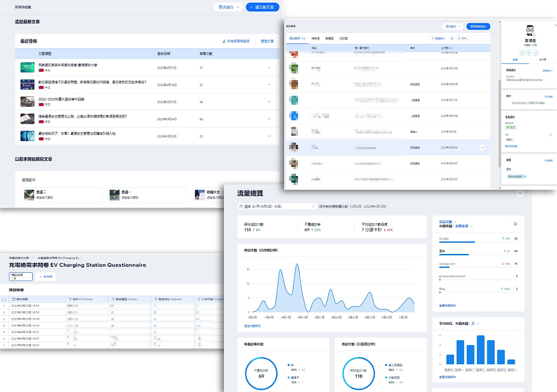557x392 pixels.
Task: Click the Bing traffic source row
Action: coord(478,290)
